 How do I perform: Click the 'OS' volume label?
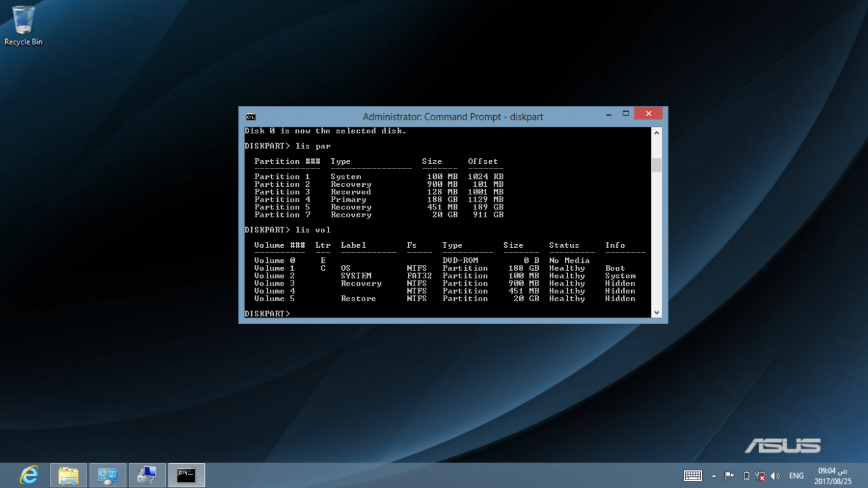coord(346,268)
